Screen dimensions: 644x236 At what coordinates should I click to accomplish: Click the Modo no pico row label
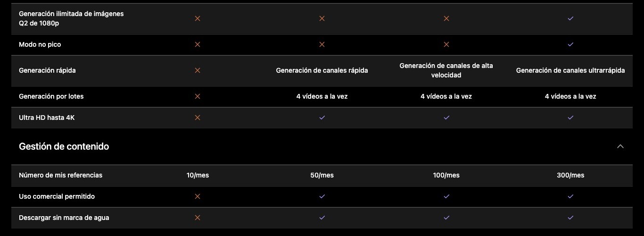pos(40,44)
